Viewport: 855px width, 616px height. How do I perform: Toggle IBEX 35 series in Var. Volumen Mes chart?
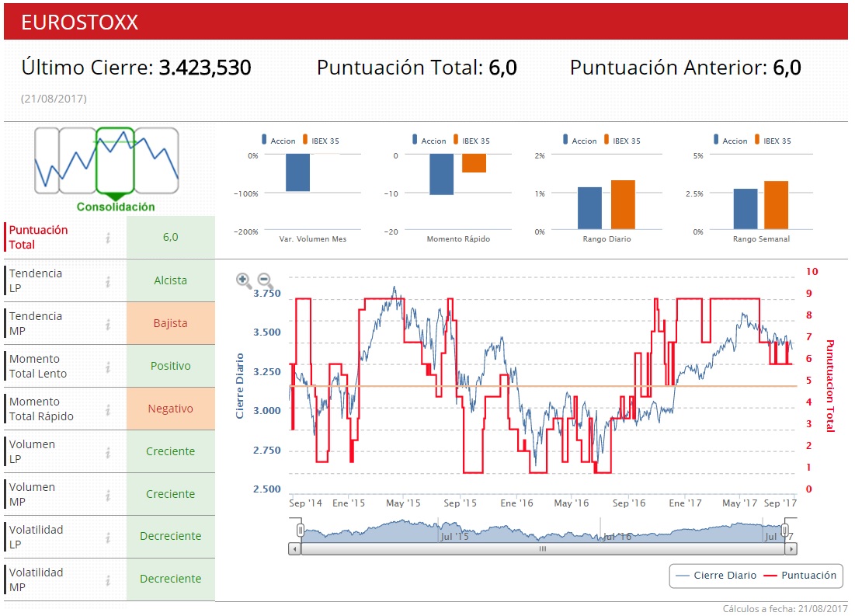click(x=321, y=141)
